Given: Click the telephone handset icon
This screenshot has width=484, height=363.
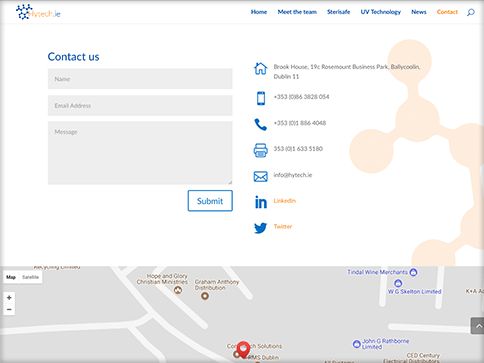Looking at the screenshot, I should pos(260,124).
